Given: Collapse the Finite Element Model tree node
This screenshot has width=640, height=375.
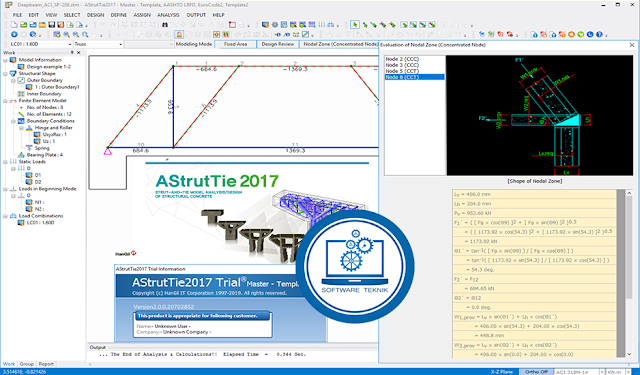Looking at the screenshot, I should point(5,101).
